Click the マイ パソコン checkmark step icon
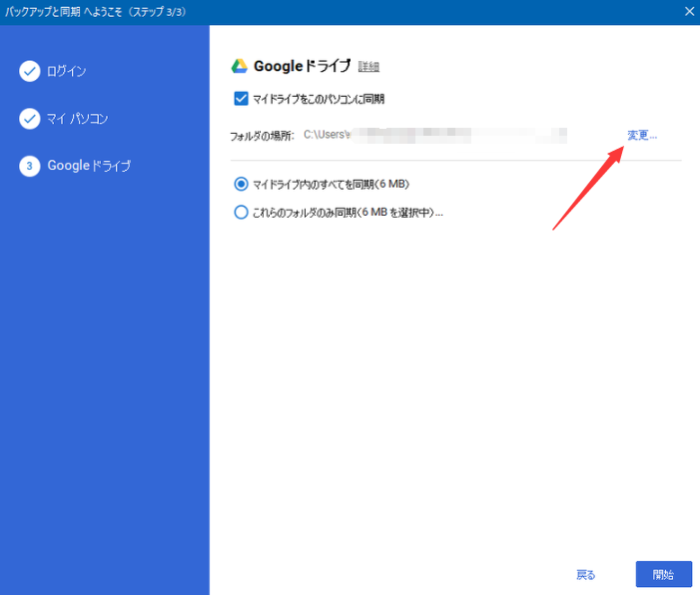Viewport: 700px width, 595px height. tap(30, 119)
